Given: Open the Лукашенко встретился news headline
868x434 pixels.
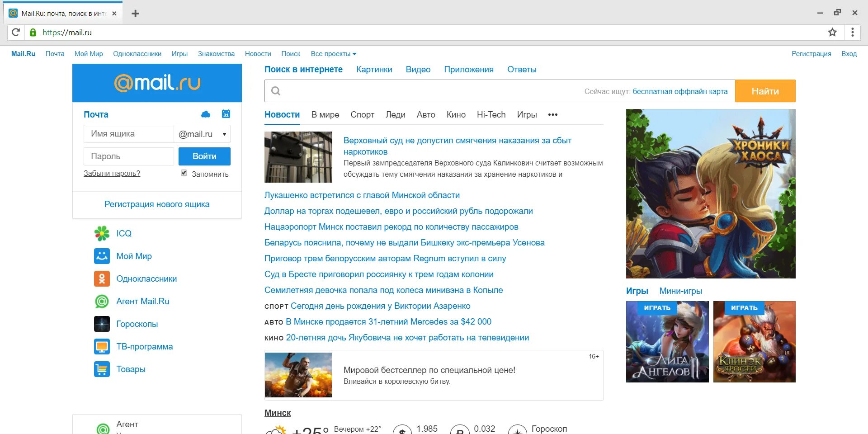Looking at the screenshot, I should point(362,195).
